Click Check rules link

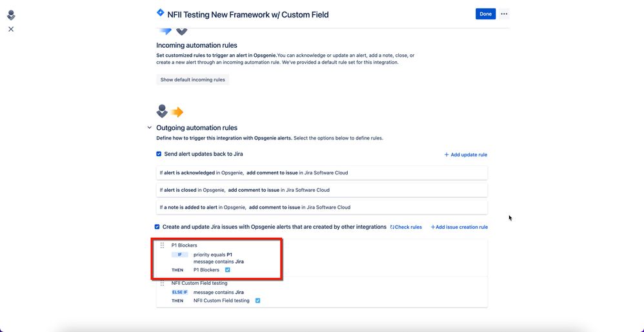[x=406, y=227]
